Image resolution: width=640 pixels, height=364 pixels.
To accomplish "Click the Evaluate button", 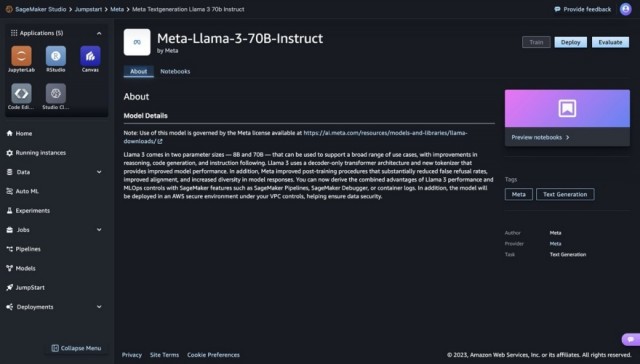I will (x=610, y=42).
